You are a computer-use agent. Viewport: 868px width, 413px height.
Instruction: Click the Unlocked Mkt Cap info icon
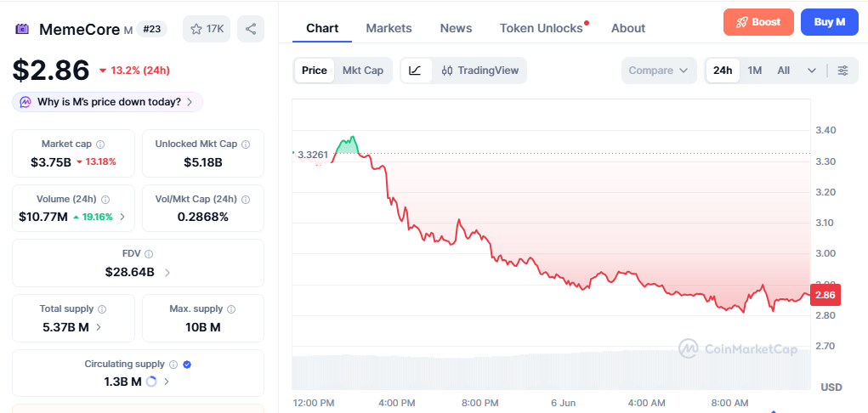point(246,144)
